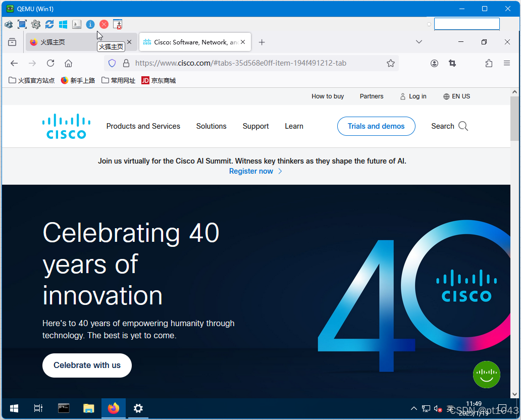Click the Firefox taskbar icon
521x420 pixels.
[114, 408]
